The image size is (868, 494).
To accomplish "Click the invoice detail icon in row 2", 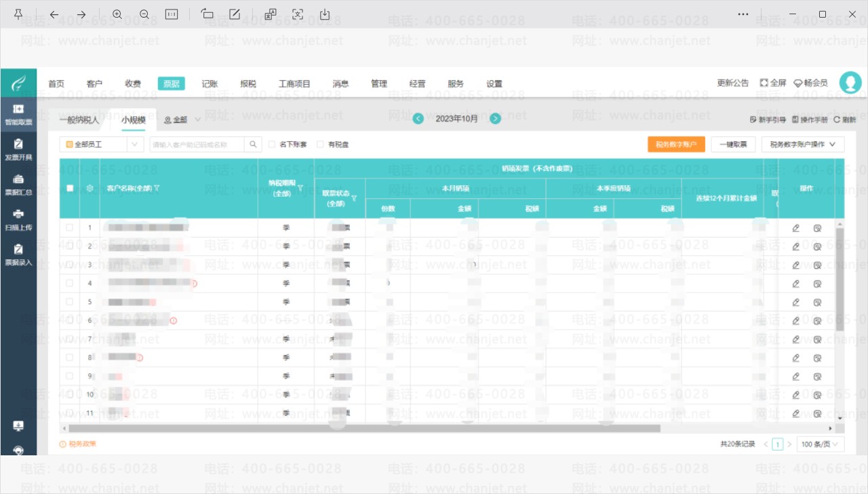I will click(817, 246).
